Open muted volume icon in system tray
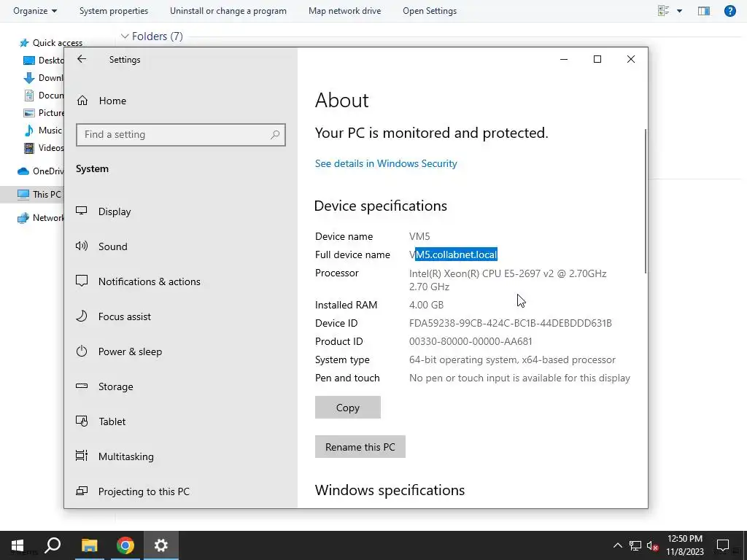The height and width of the screenshot is (560, 747). click(652, 545)
